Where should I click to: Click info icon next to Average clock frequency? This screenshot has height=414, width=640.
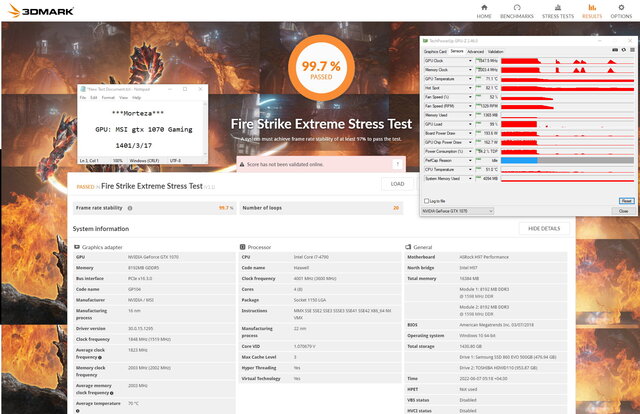[100, 357]
